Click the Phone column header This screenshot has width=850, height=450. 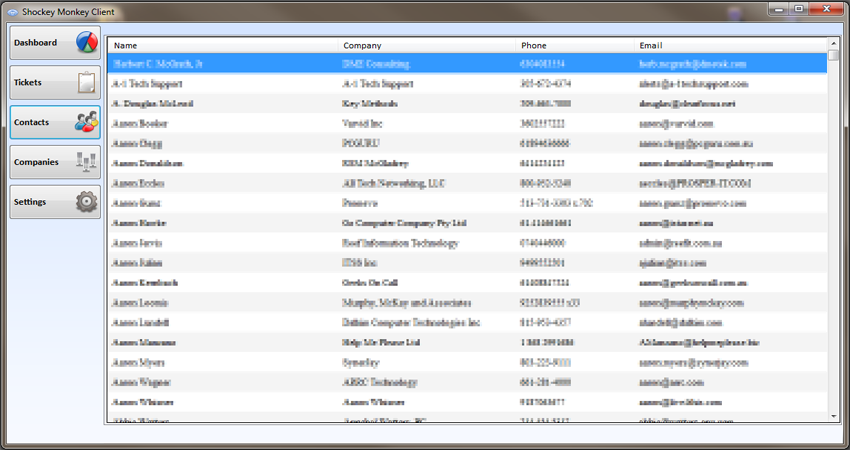[x=533, y=45]
